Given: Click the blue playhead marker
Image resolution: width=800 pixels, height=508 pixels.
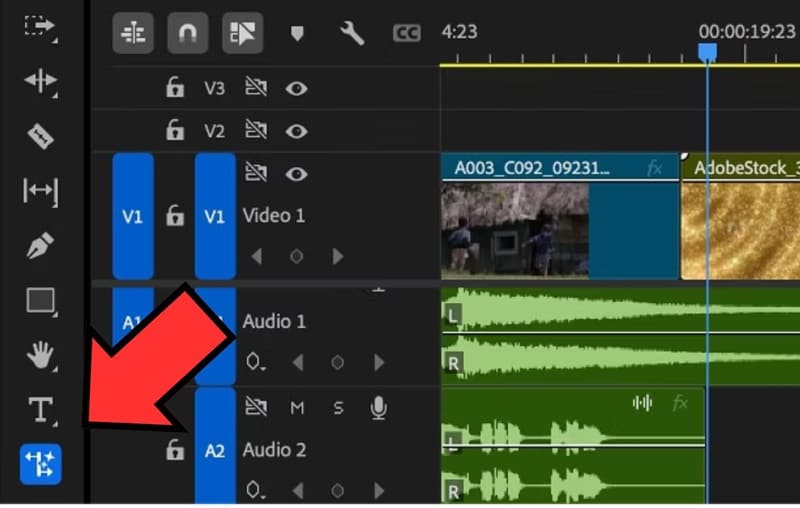Looking at the screenshot, I should pos(707,52).
